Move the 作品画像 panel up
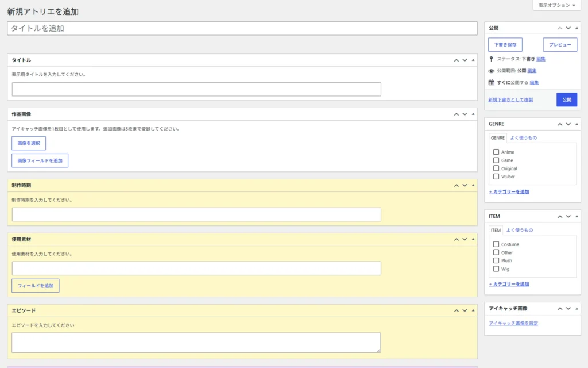588x368 pixels. (456, 114)
